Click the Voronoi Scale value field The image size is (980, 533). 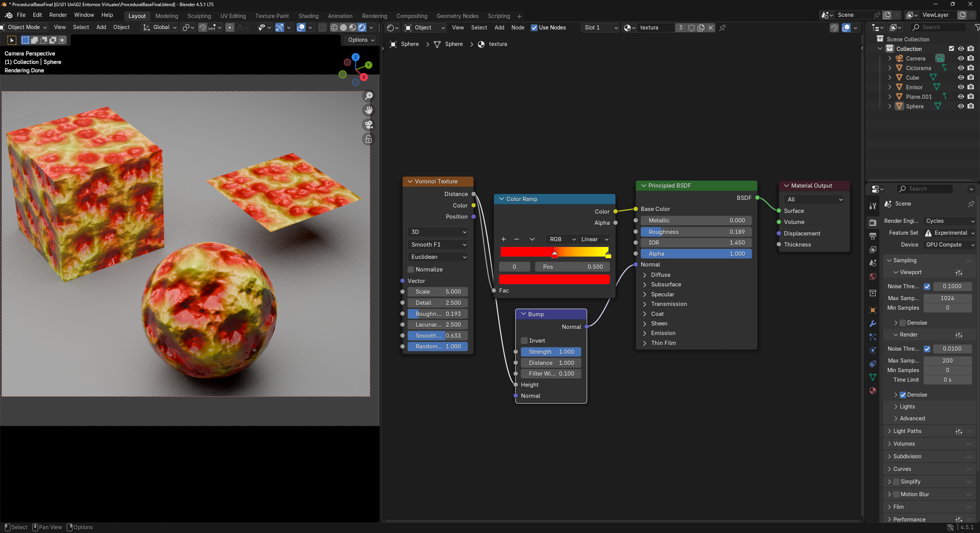(438, 292)
